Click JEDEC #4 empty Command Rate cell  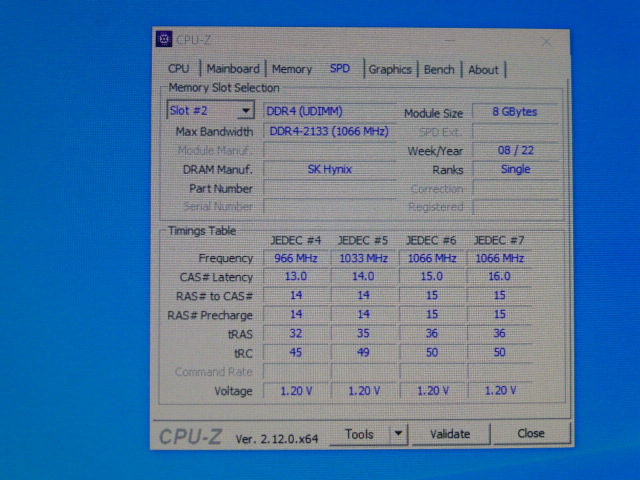point(296,371)
